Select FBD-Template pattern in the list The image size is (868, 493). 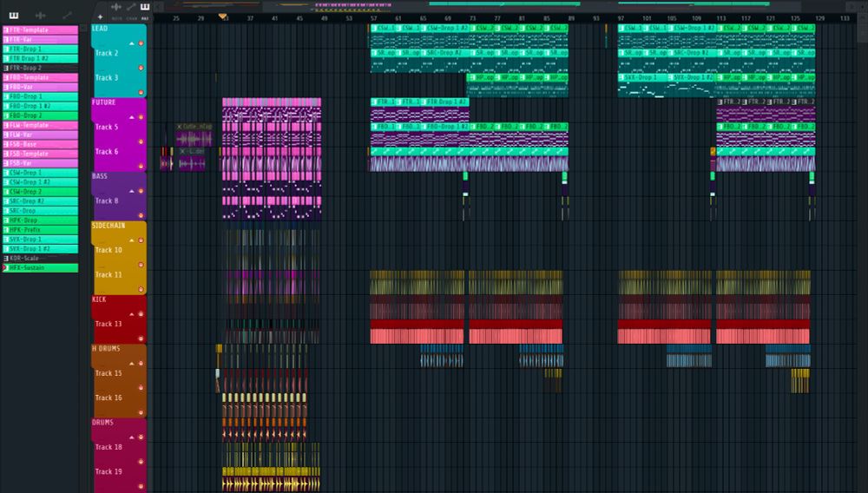[41, 77]
